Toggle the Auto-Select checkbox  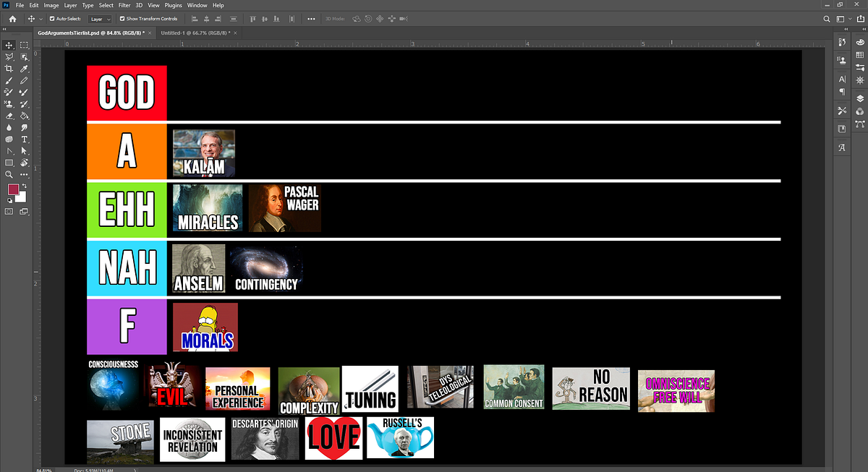coord(52,19)
